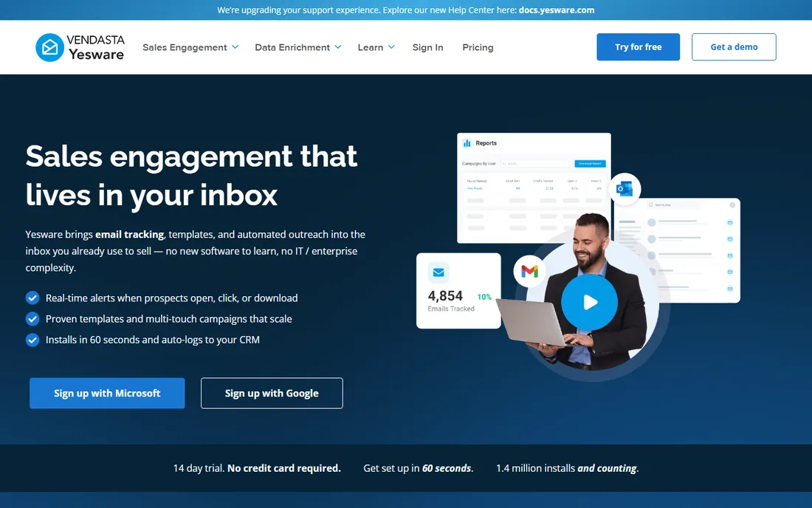Click '1.4 million installs and counting' text
This screenshot has height=508, width=812.
[x=567, y=468]
